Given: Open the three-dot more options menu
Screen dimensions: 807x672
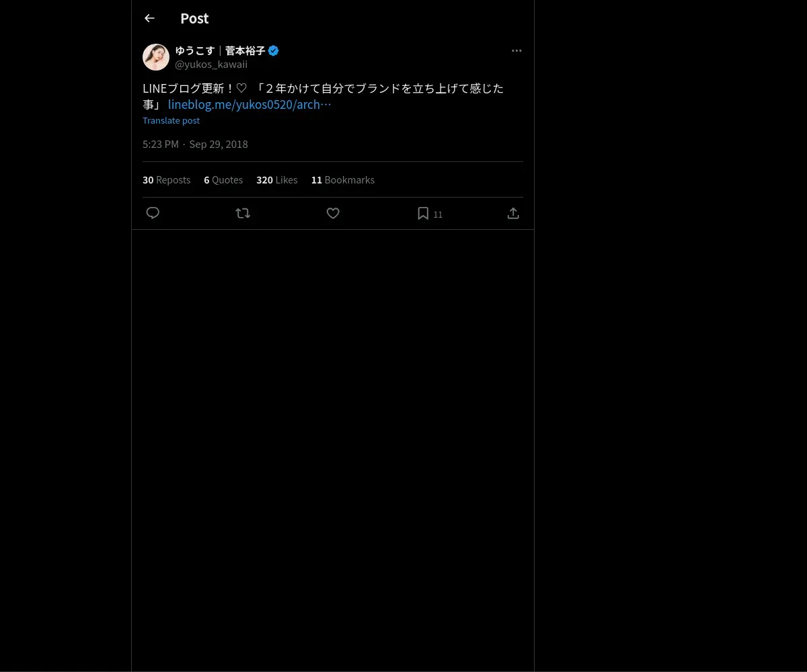Looking at the screenshot, I should tap(516, 50).
